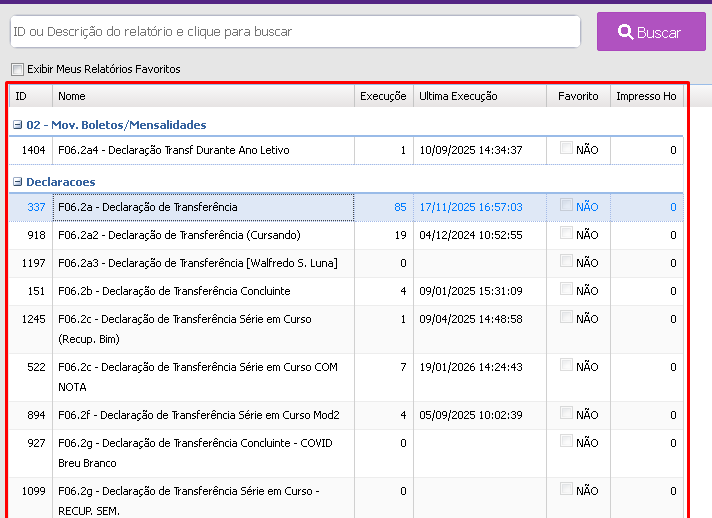
Task: Collapse the 02 - Mov. Boletos/Mensalidades group
Action: pos(17,125)
